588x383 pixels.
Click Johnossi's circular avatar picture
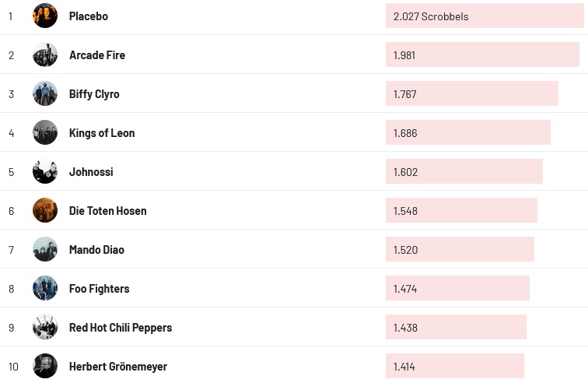(45, 171)
